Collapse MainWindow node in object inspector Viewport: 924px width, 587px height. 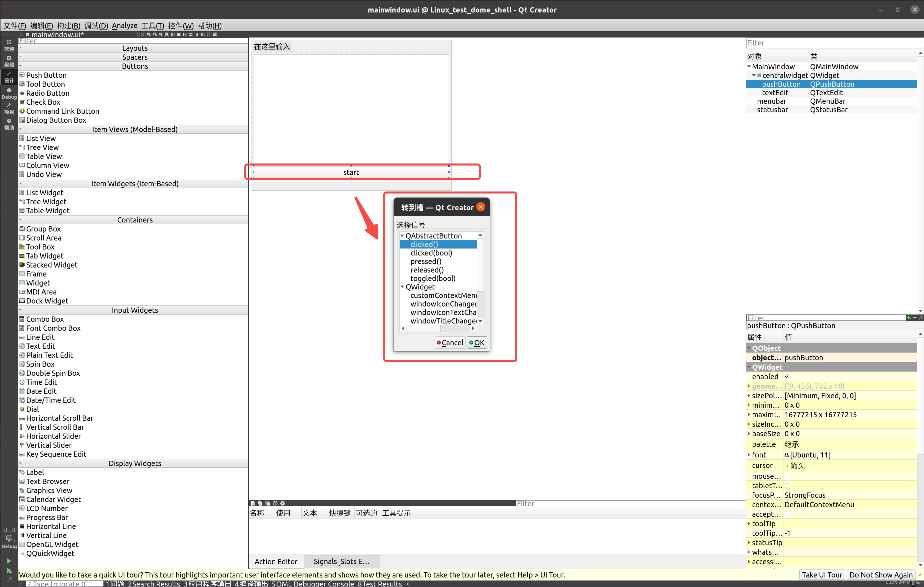[749, 66]
